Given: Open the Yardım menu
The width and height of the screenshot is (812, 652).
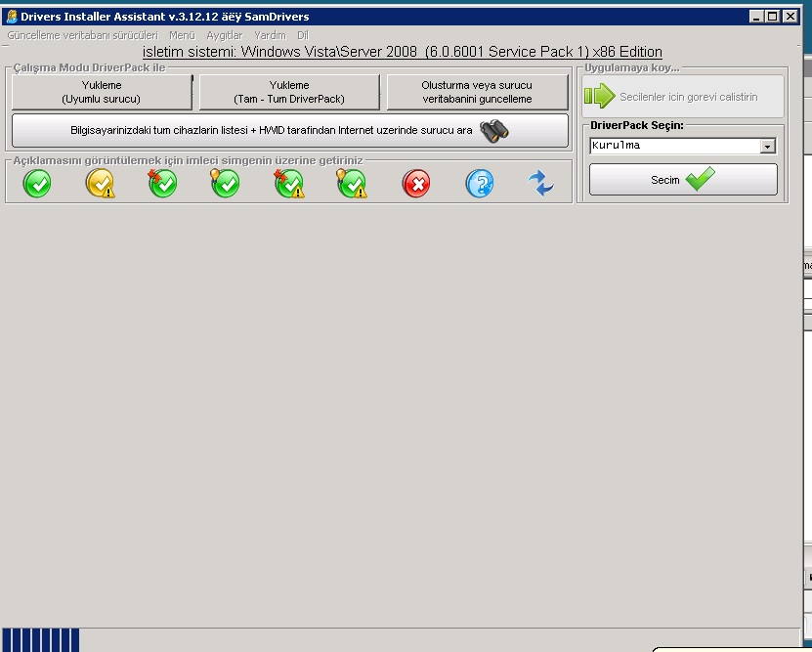Looking at the screenshot, I should (270, 35).
